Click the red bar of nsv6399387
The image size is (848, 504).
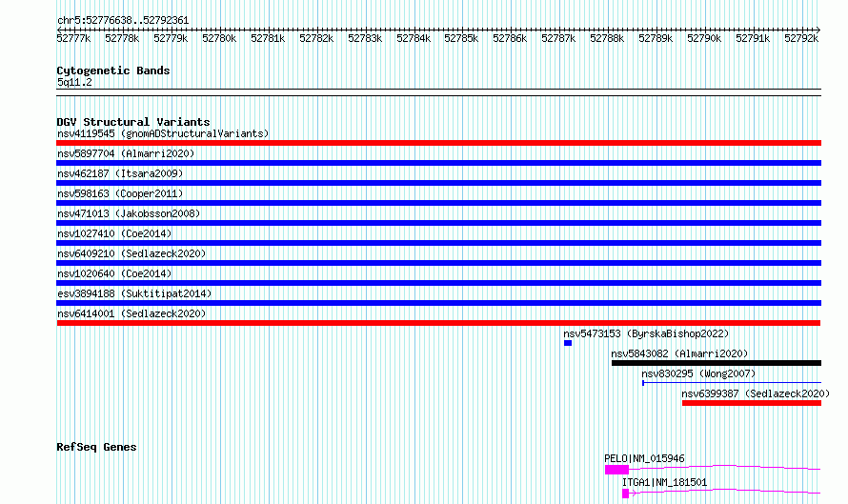pos(752,403)
